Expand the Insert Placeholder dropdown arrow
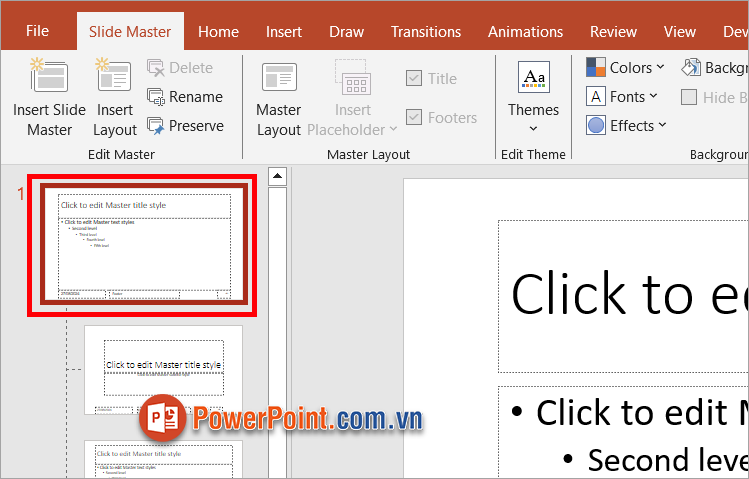The width and height of the screenshot is (749, 479). [x=393, y=129]
